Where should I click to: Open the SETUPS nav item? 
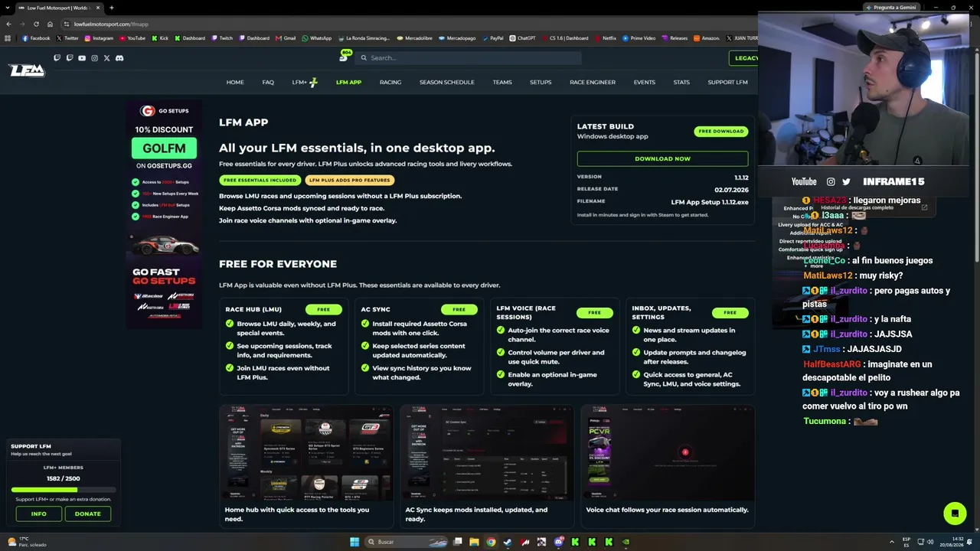pos(541,83)
